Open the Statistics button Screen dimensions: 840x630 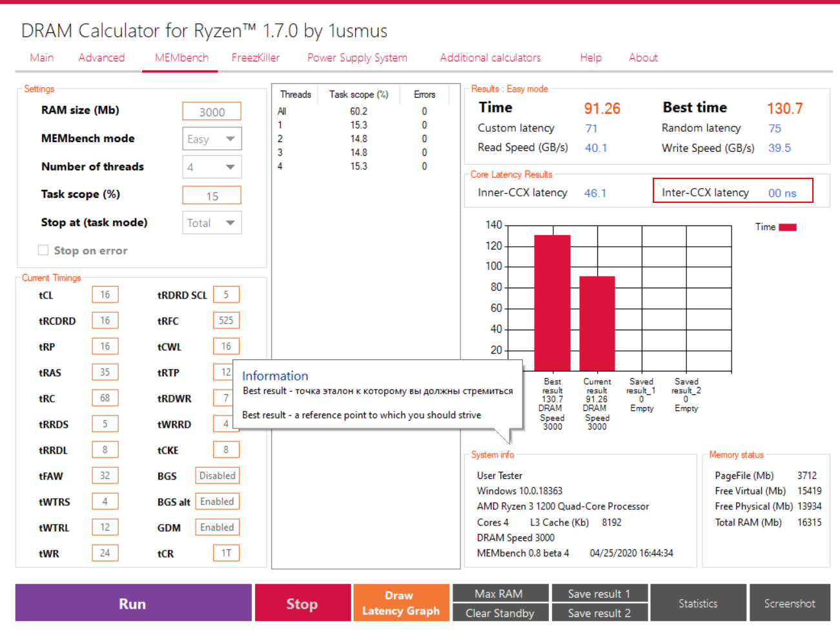[698, 603]
